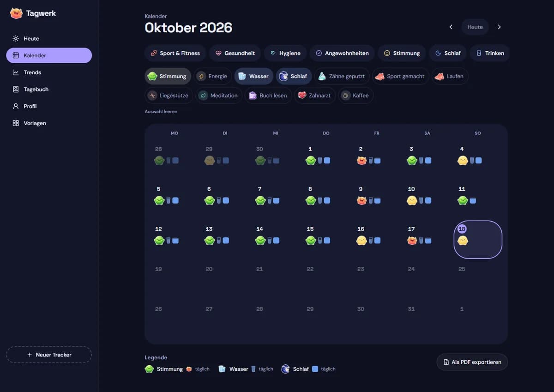Image resolution: width=554 pixels, height=392 pixels.
Task: Click the Neuer Tracker button
Action: [49, 355]
